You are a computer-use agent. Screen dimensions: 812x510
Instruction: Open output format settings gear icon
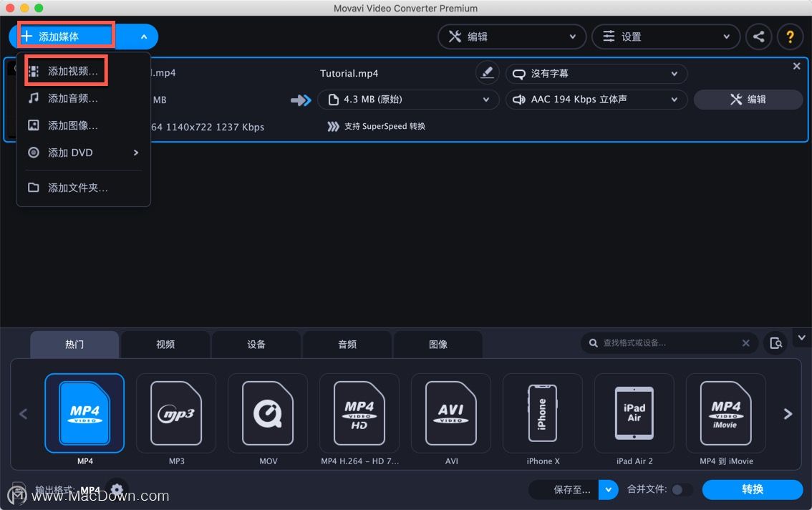pyautogui.click(x=117, y=489)
